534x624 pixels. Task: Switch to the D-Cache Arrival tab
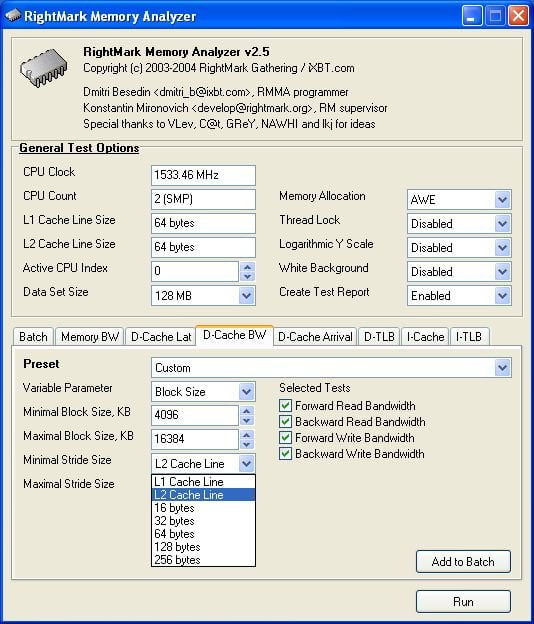click(x=315, y=337)
